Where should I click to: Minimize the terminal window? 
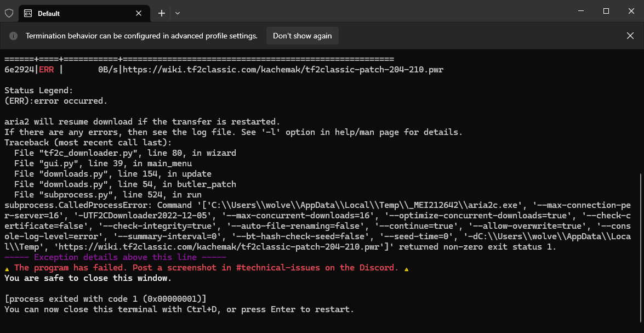click(x=580, y=11)
